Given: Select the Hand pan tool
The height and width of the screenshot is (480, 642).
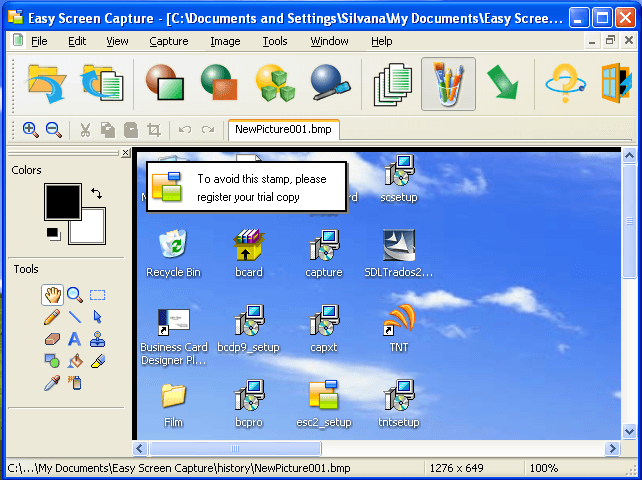Looking at the screenshot, I should point(52,295).
